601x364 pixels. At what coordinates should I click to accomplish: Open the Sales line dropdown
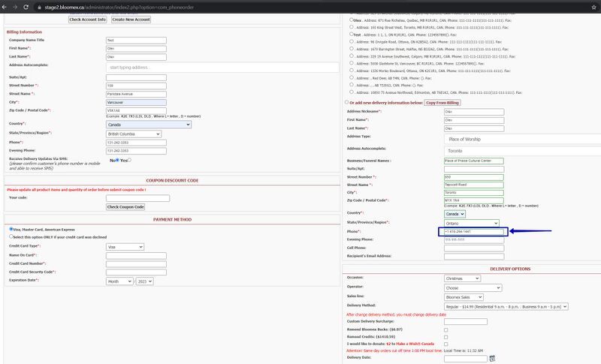click(464, 297)
